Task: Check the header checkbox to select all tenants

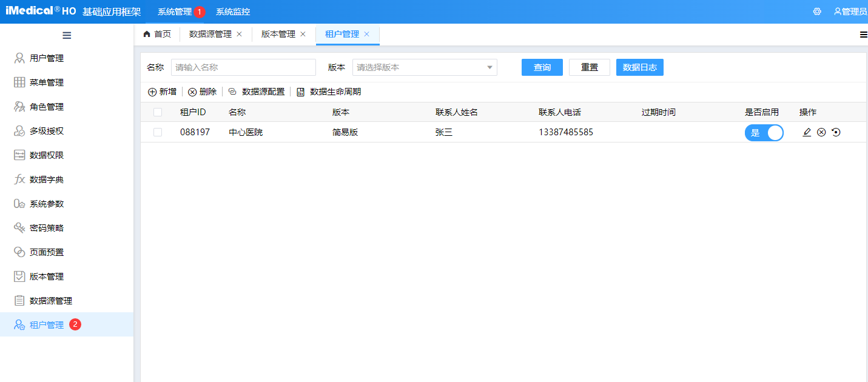Action: (x=157, y=112)
